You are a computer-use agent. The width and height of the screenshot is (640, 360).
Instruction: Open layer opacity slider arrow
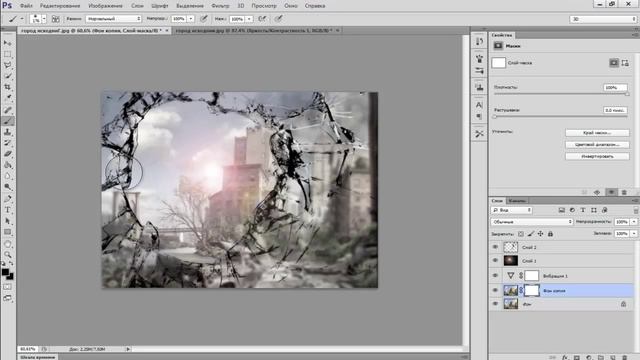point(634,222)
